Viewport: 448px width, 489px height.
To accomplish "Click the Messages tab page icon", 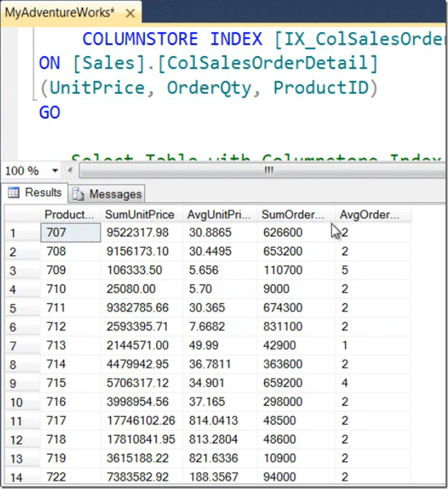I will click(x=78, y=194).
